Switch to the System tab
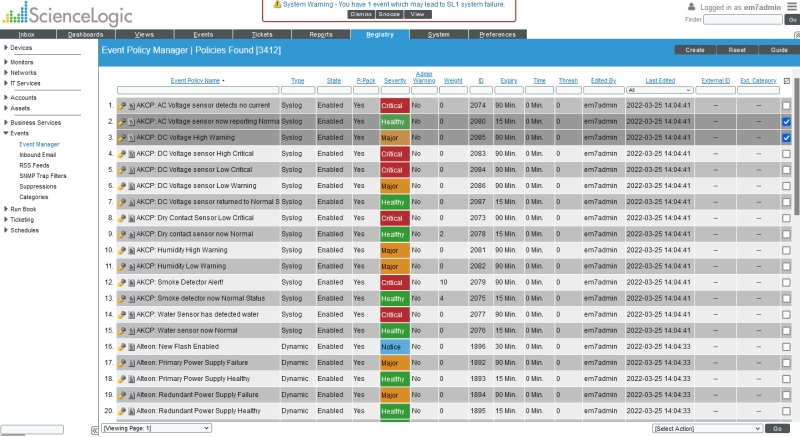Image resolution: width=800 pixels, height=437 pixels. point(439,35)
